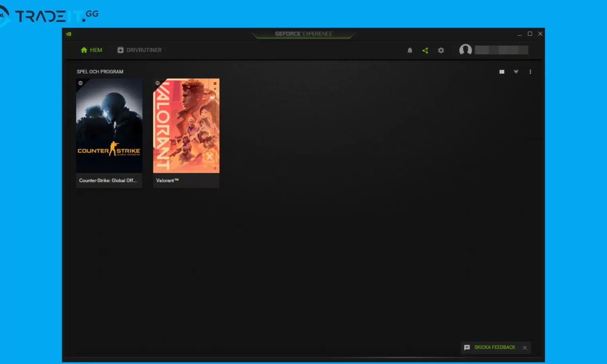Click the user profile avatar
607x364 pixels.
tap(466, 50)
